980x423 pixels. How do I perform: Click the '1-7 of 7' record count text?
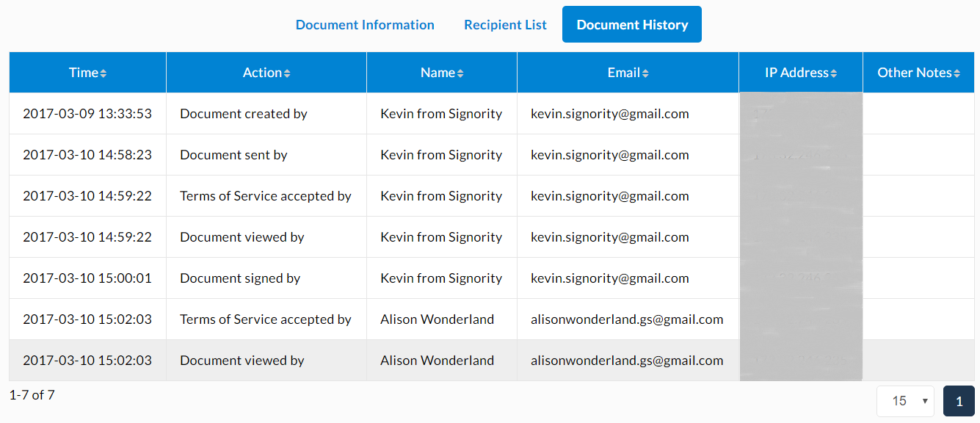[x=32, y=395]
